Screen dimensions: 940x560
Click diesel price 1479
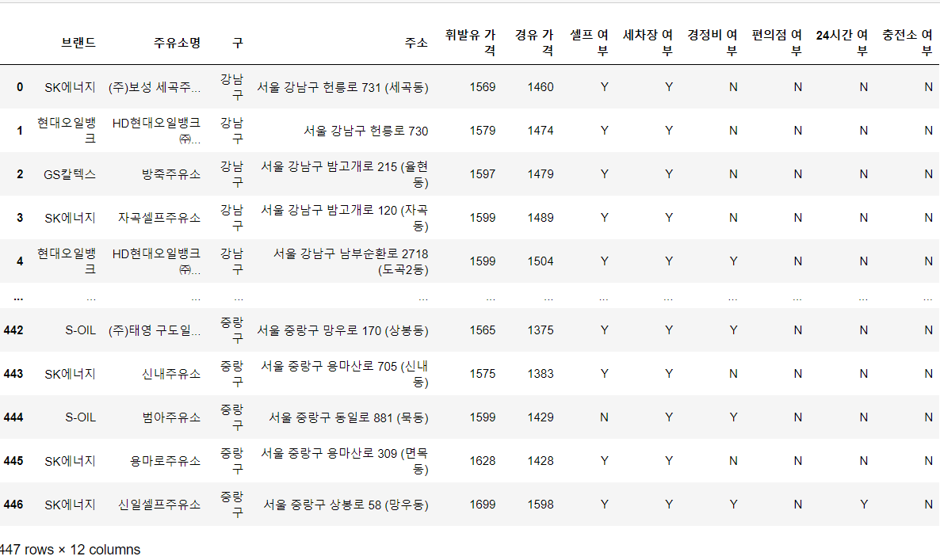coord(541,174)
